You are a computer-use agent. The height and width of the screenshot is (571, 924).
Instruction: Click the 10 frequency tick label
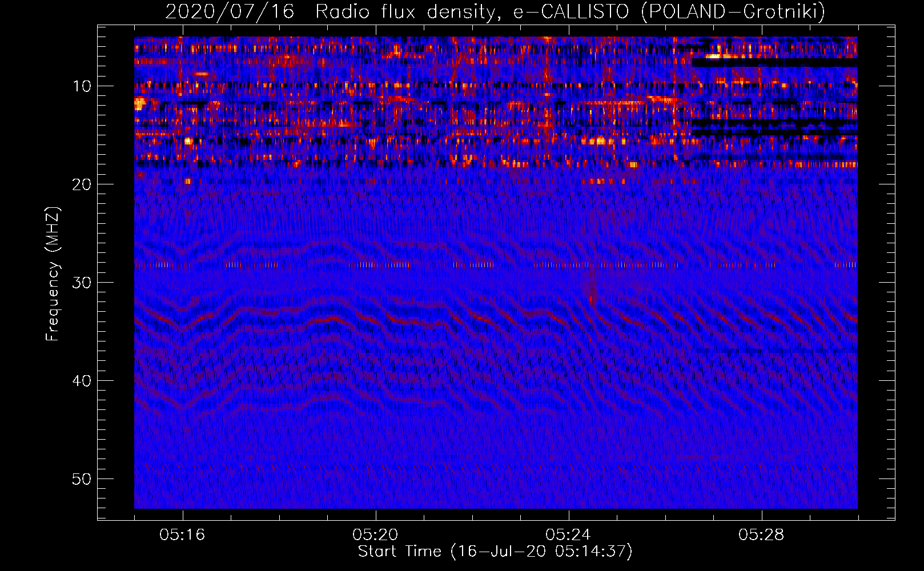(82, 86)
